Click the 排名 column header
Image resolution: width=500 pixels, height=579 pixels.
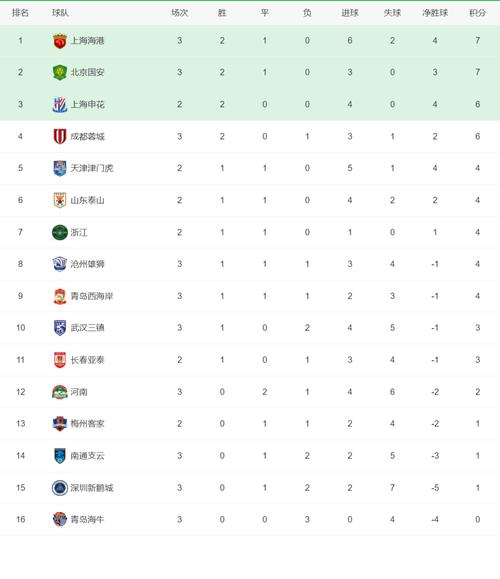click(x=20, y=13)
